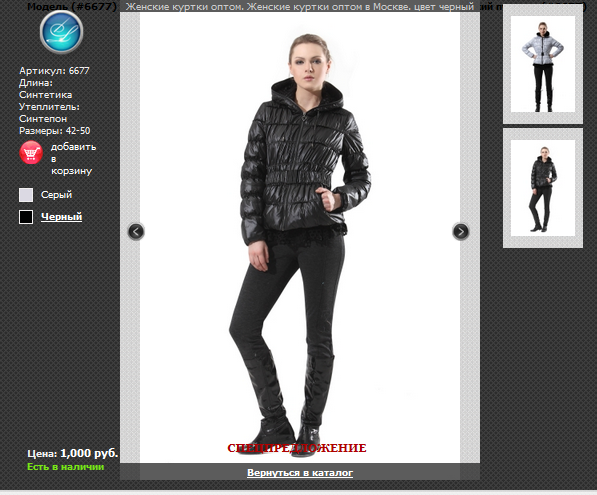This screenshot has height=495, width=597.
Task: Click the Размеры: 42-50 text
Action: [54, 131]
